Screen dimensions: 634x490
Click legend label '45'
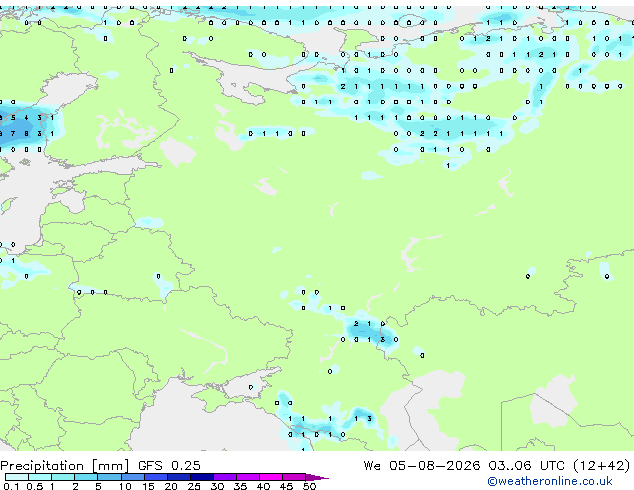(286, 486)
